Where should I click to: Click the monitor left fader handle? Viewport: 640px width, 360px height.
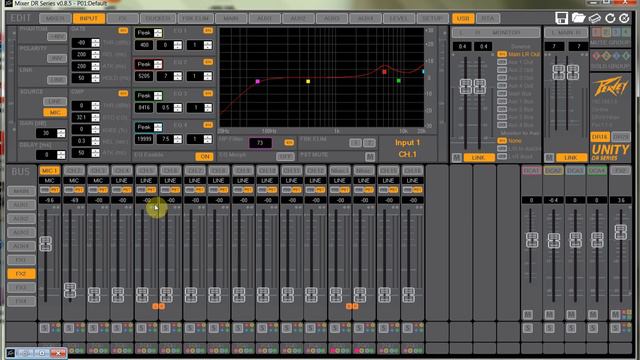click(x=465, y=87)
